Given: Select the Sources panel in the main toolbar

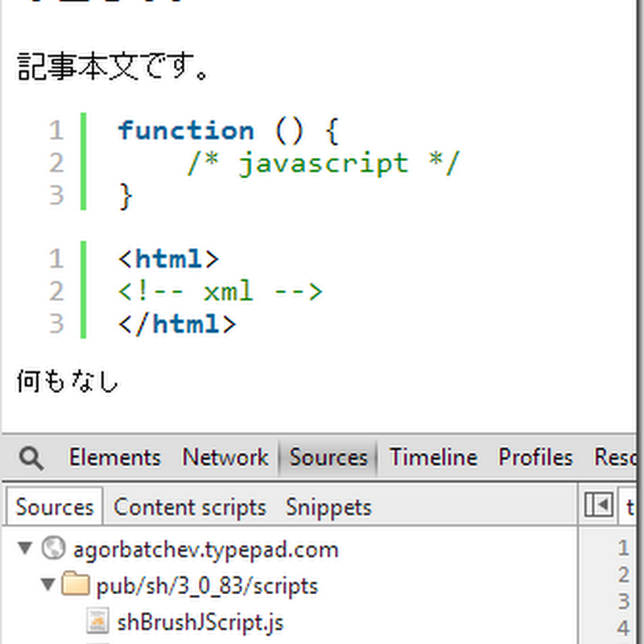Looking at the screenshot, I should click(328, 457).
